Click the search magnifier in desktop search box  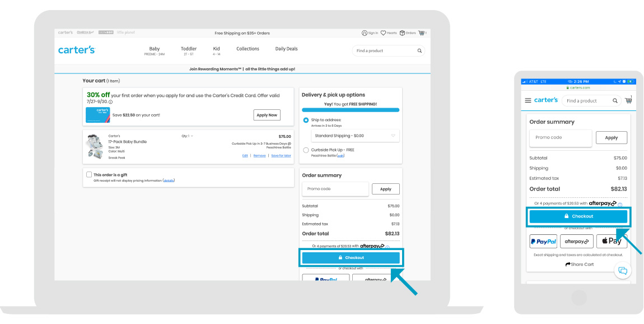pyautogui.click(x=419, y=51)
